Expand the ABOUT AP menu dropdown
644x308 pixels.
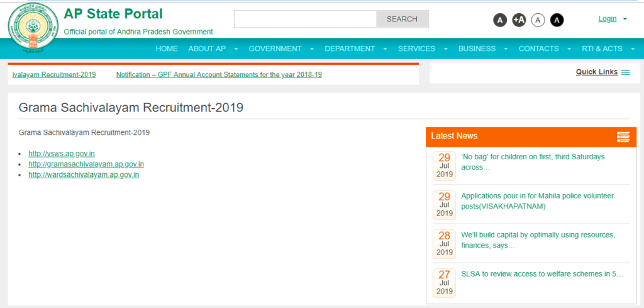[x=236, y=48]
